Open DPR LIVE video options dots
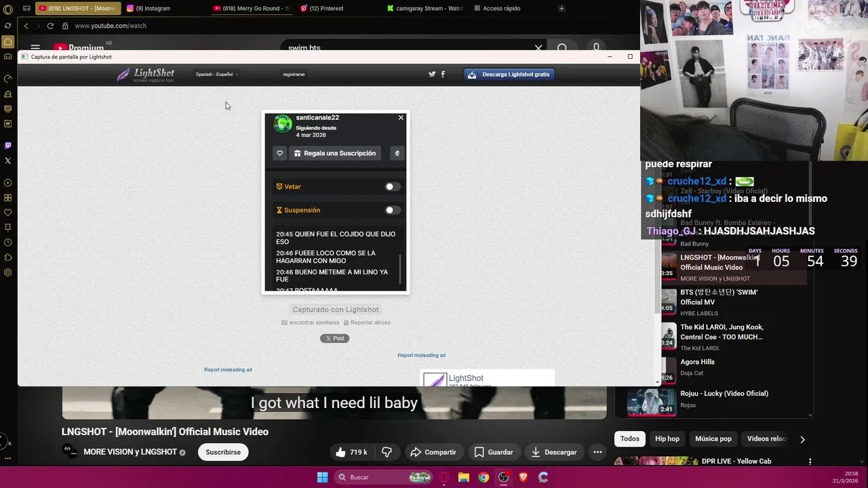 click(810, 462)
